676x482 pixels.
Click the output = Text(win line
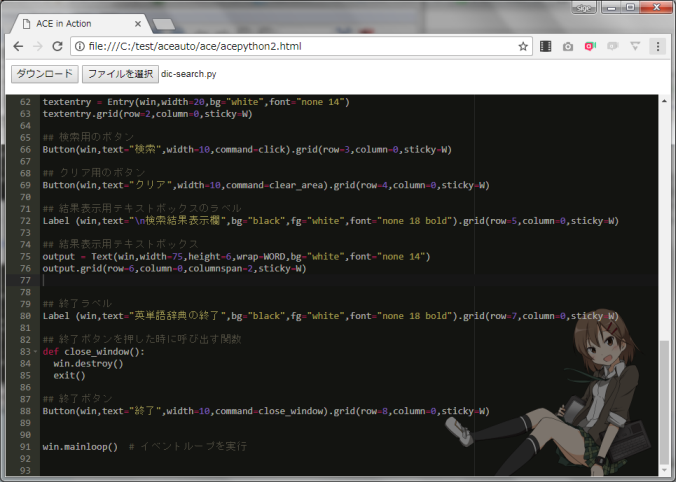236,257
